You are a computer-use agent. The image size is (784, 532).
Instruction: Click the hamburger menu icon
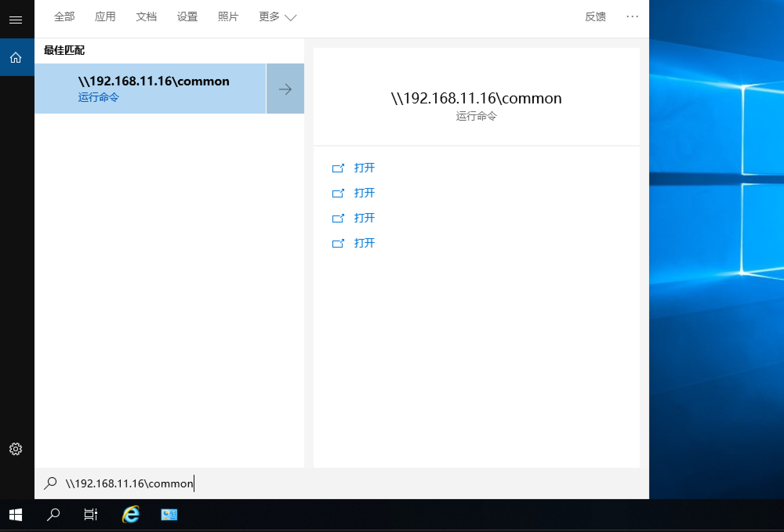[x=16, y=20]
